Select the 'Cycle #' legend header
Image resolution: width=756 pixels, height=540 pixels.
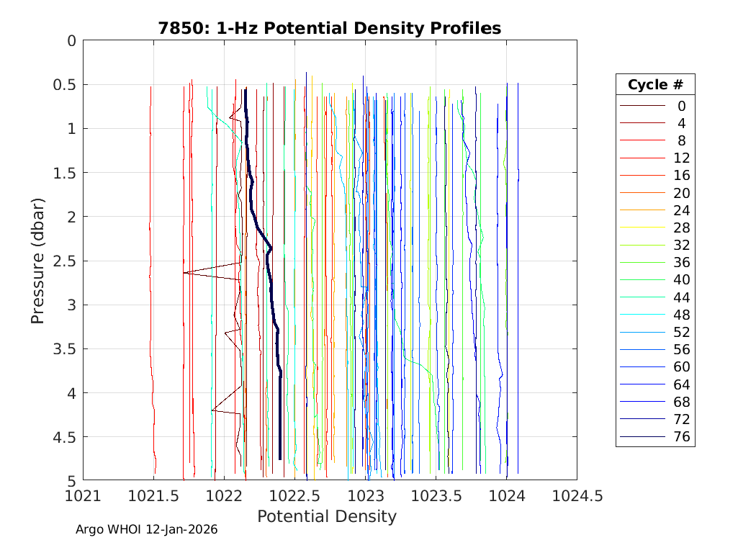(654, 84)
